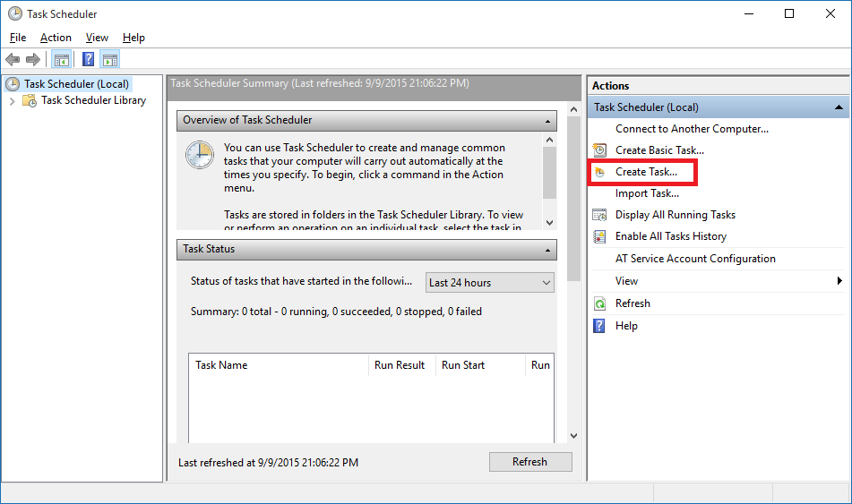The height and width of the screenshot is (504, 852).
Task: Collapse the Task Status section
Action: coord(547,250)
